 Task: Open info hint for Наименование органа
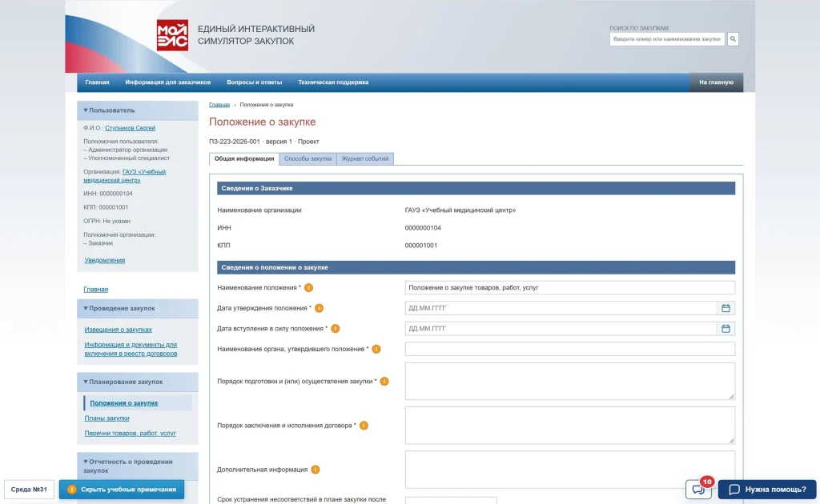(x=376, y=349)
